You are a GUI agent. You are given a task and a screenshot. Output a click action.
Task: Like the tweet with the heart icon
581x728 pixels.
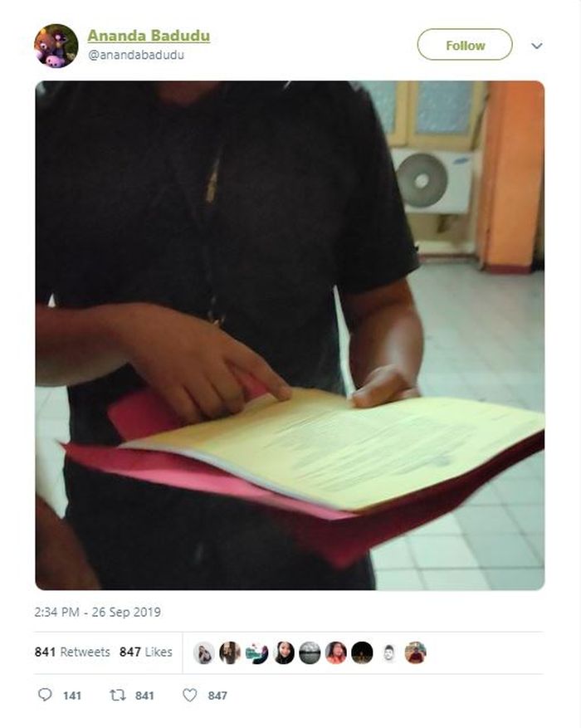click(189, 695)
